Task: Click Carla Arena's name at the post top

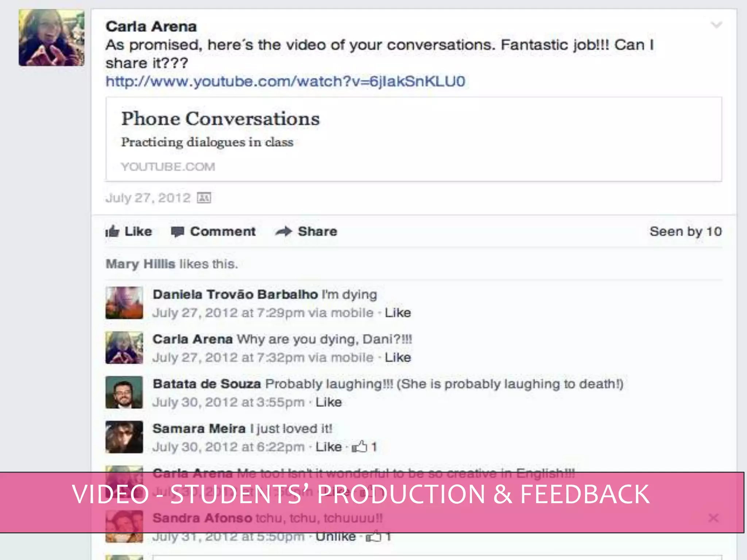Action: click(x=151, y=27)
